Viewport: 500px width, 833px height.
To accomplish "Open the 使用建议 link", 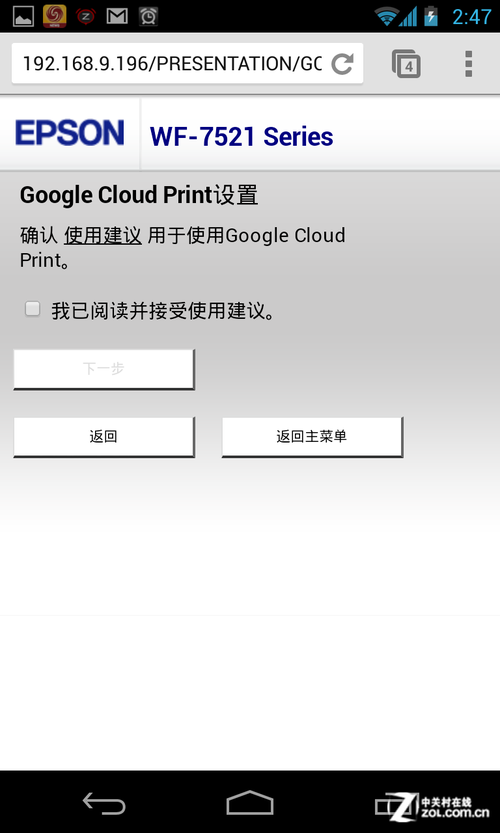I will pyautogui.click(x=103, y=235).
